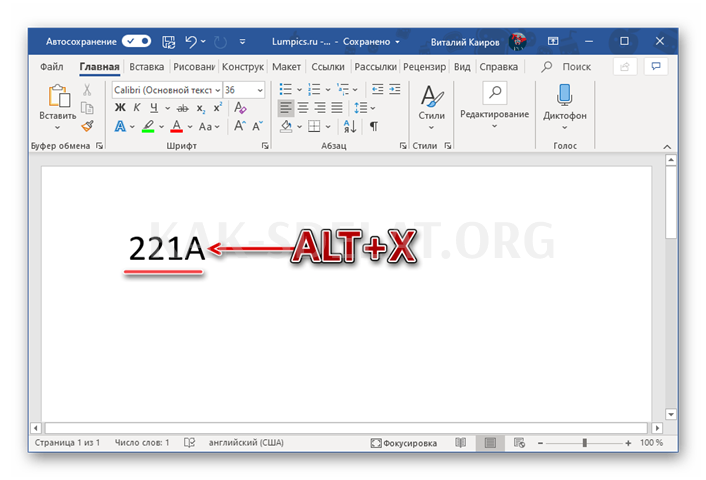Toggle italic К formatting
The image size is (706, 480).
point(137,108)
